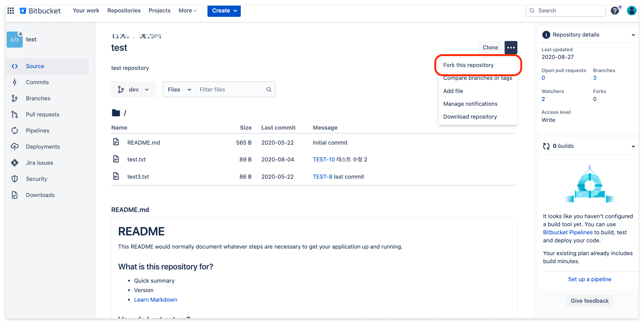Click the Initial commit message text
The width and height of the screenshot is (644, 324).
330,143
